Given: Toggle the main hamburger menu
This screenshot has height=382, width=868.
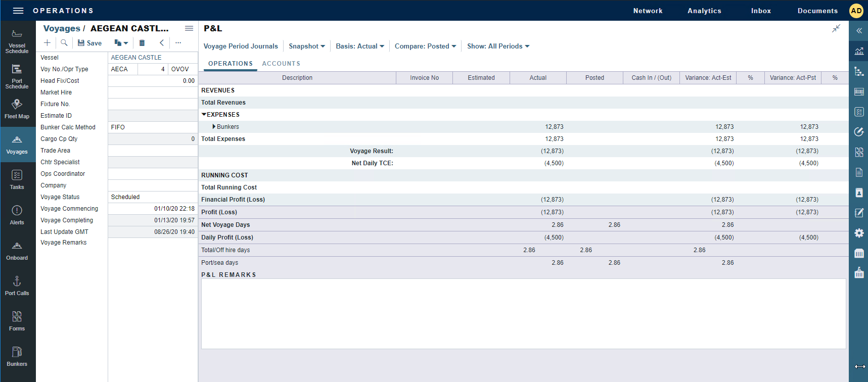Looking at the screenshot, I should [x=18, y=11].
